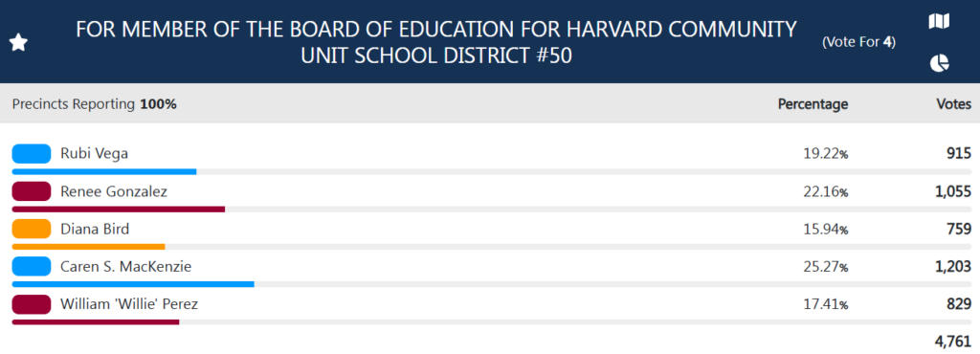Click the Board of Education contest title

click(436, 42)
